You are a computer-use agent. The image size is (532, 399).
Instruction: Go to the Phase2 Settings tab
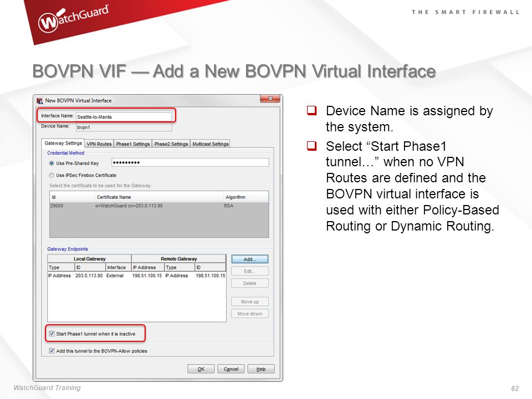[x=171, y=144]
